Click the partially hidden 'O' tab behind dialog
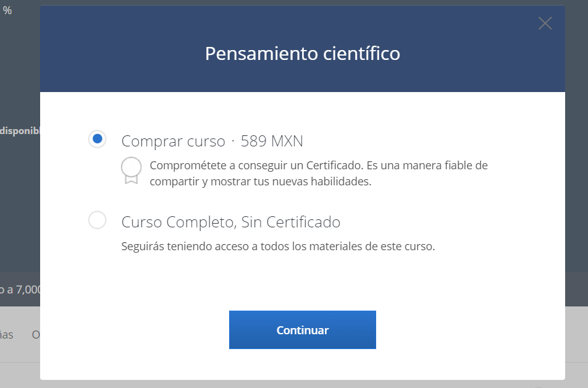 (36, 334)
